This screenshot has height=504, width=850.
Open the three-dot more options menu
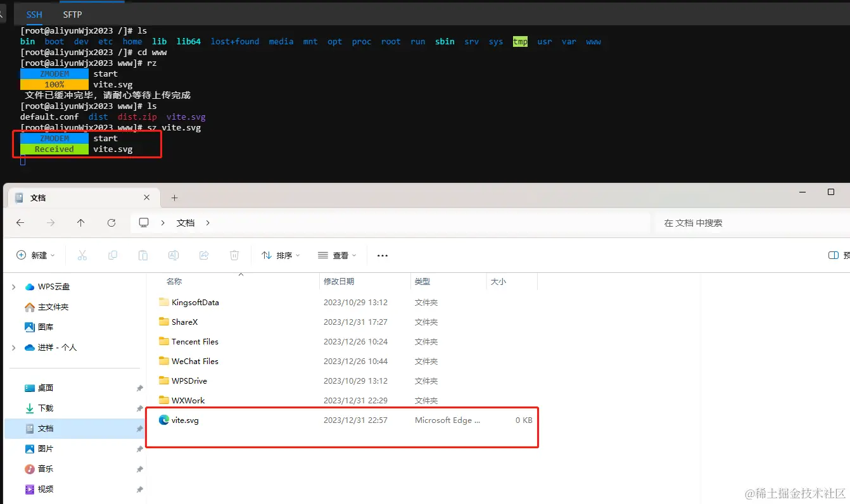pos(382,255)
